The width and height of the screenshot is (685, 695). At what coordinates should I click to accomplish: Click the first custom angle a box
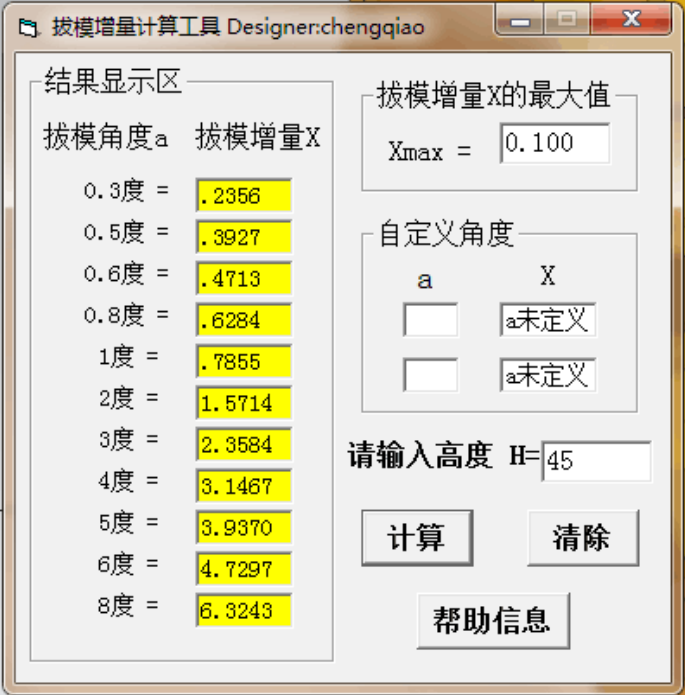click(431, 321)
